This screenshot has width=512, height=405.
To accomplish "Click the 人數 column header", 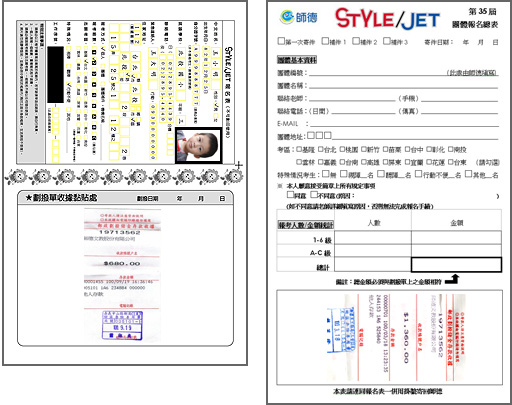I will pyautogui.click(x=374, y=223).
